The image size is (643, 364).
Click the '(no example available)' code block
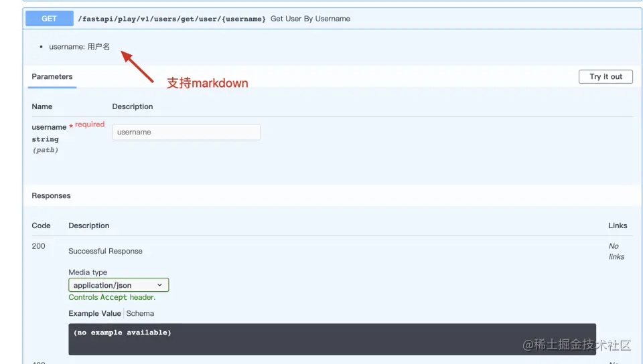click(332, 339)
